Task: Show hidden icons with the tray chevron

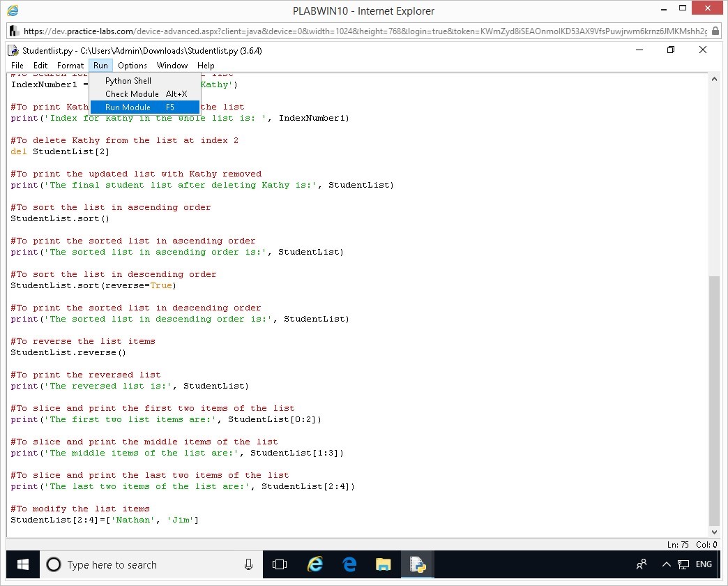Action: [666, 564]
